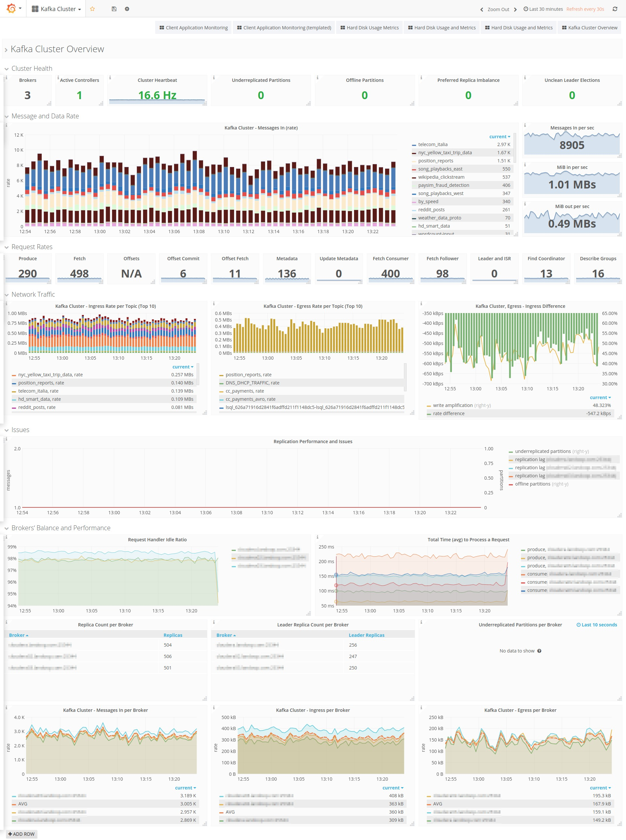Image resolution: width=626 pixels, height=840 pixels.
Task: Click the refresh interval settings icon
Action: (616, 8)
